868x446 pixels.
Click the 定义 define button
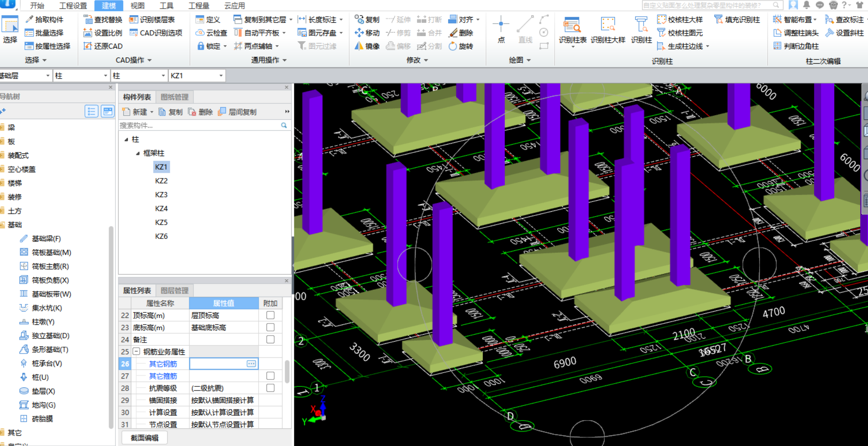pos(208,19)
